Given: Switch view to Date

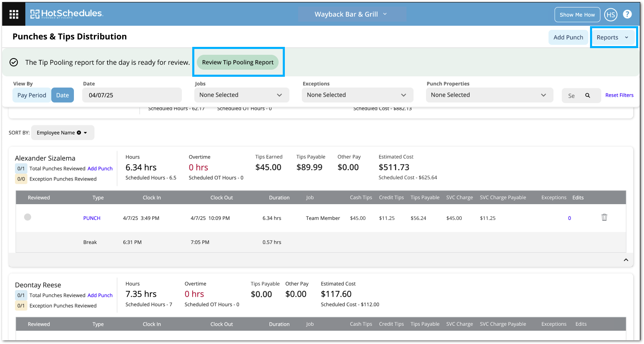Looking at the screenshot, I should coord(62,95).
